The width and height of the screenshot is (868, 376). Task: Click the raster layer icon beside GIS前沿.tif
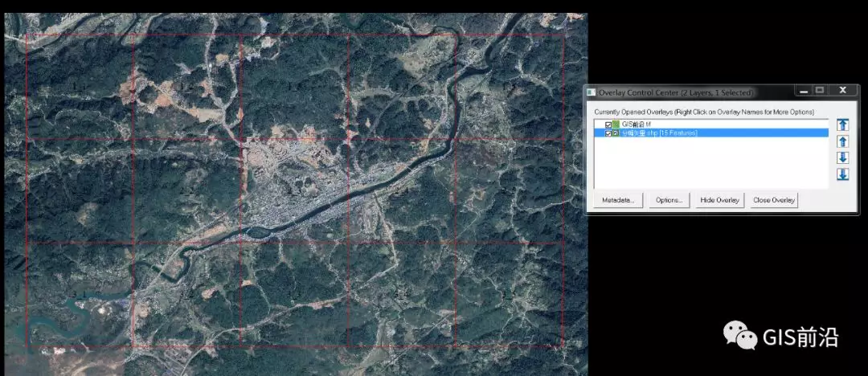tap(616, 125)
